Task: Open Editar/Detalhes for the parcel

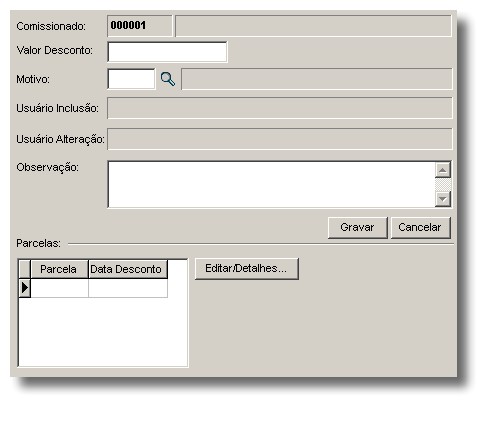Action: (247, 269)
